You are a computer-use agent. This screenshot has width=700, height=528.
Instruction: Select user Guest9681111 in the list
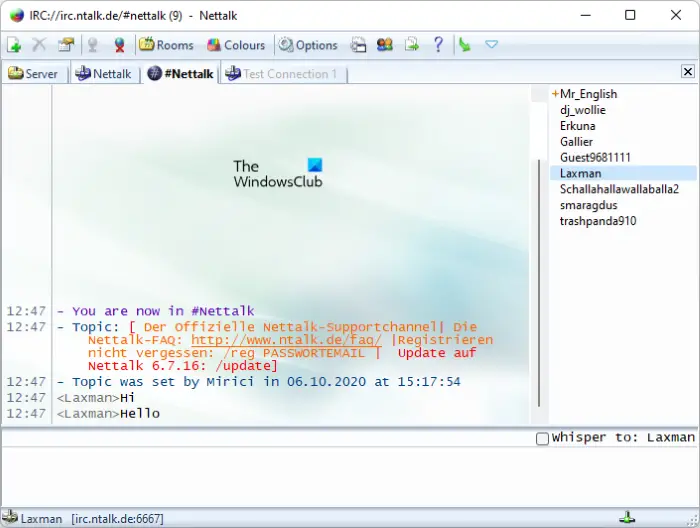click(595, 158)
